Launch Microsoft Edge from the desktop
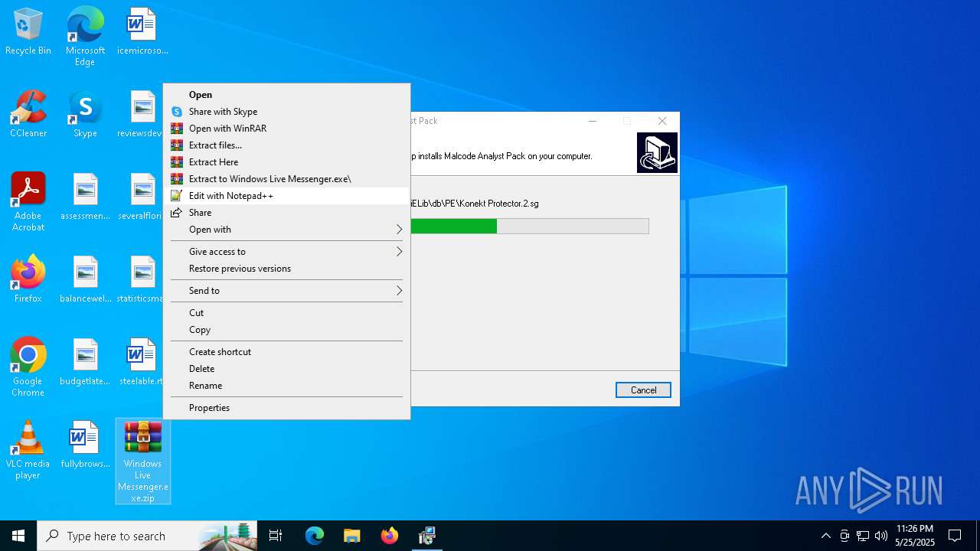This screenshot has width=980, height=551. (85, 36)
